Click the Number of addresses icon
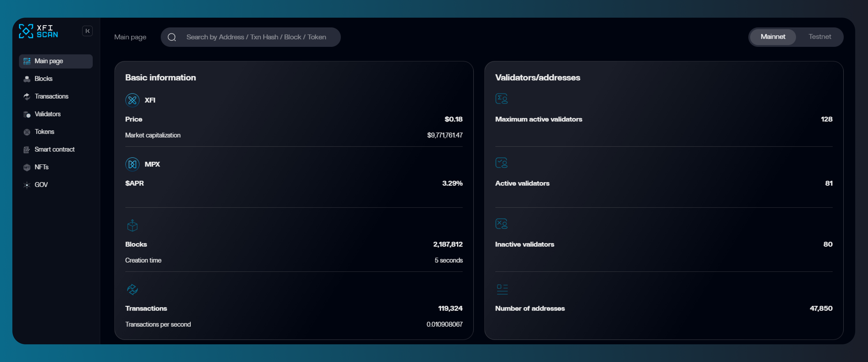This screenshot has height=362, width=868. [502, 290]
